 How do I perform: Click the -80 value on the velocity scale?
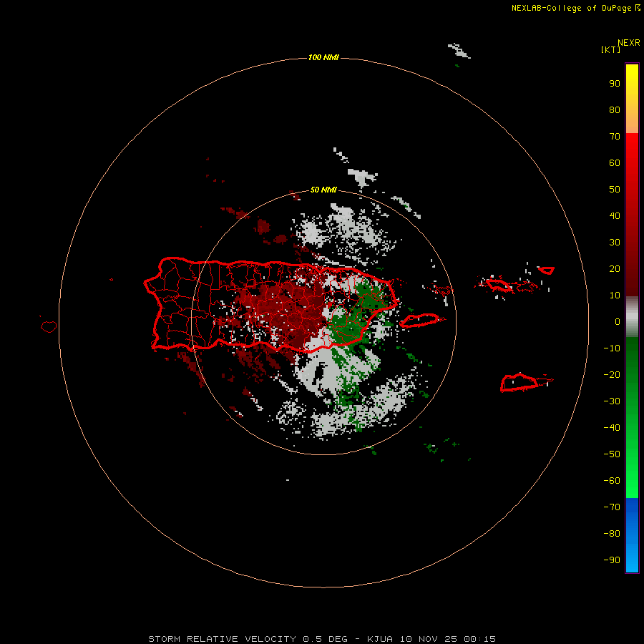612,534
